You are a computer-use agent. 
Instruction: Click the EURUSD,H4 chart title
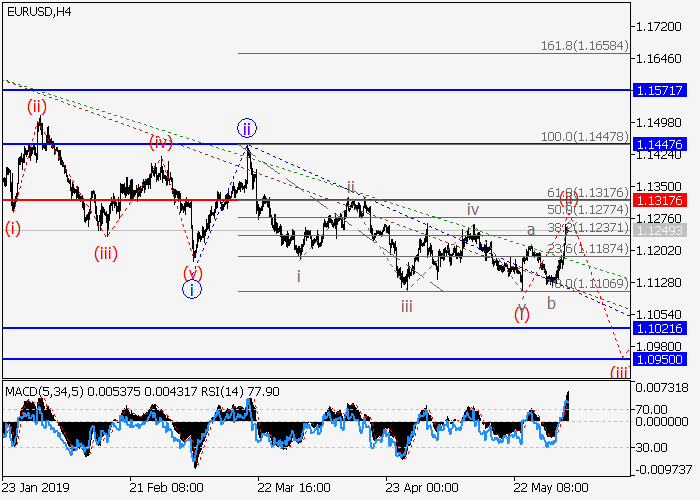(x=36, y=11)
